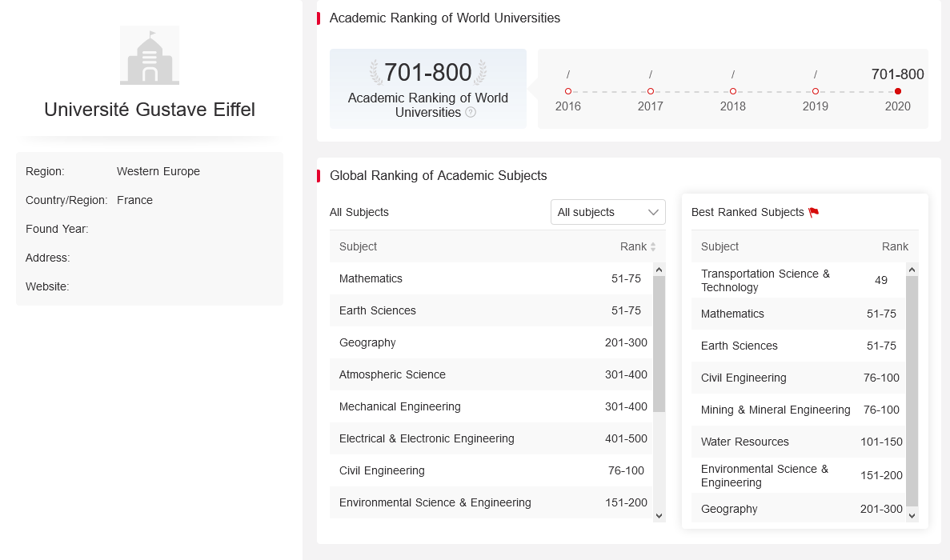950x560 pixels.
Task: Click the Subject header in All Subjects table
Action: (358, 246)
